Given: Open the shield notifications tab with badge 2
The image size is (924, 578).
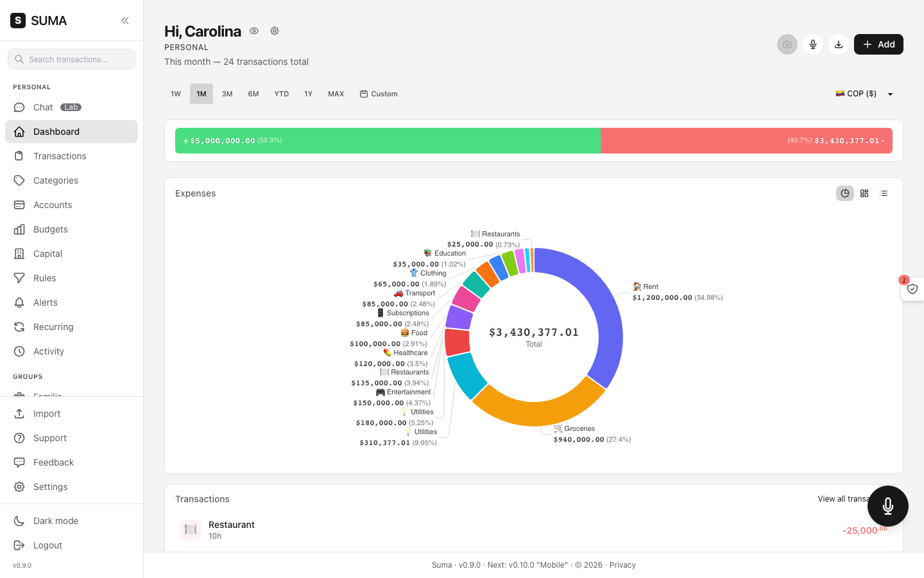Looking at the screenshot, I should click(x=912, y=289).
